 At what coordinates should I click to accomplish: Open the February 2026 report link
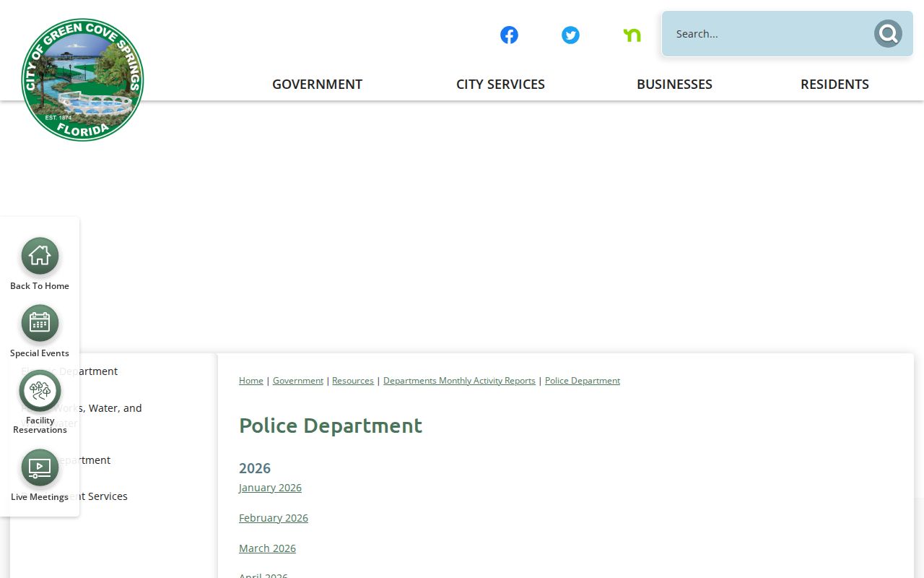point(274,518)
